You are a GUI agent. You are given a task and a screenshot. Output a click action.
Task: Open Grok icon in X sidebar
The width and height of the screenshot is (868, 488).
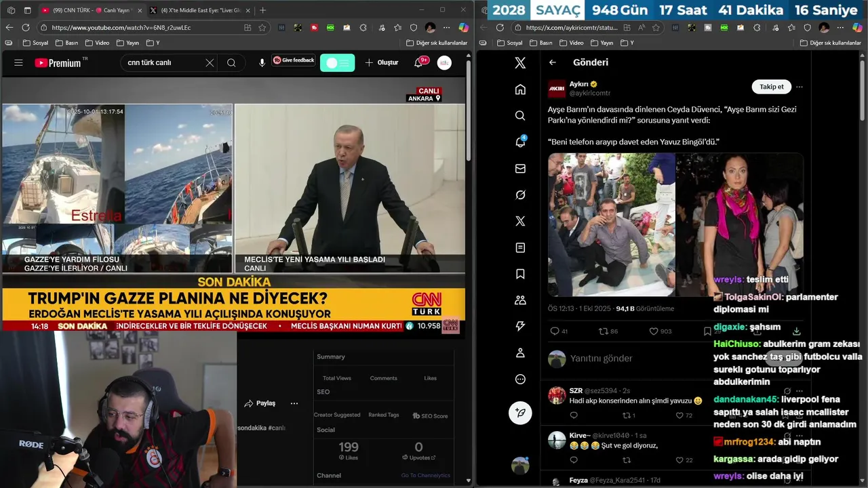[x=520, y=195]
